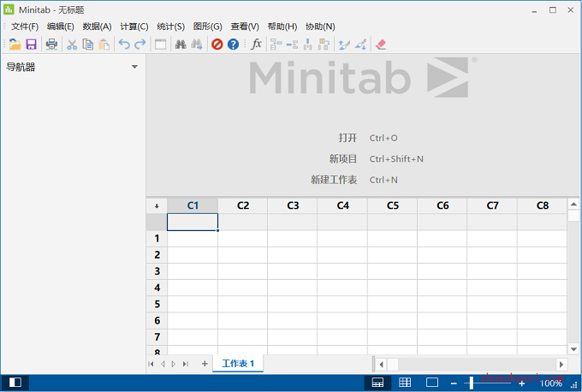Click the Find binoculars icon
This screenshot has width=582, height=392.
(181, 45)
